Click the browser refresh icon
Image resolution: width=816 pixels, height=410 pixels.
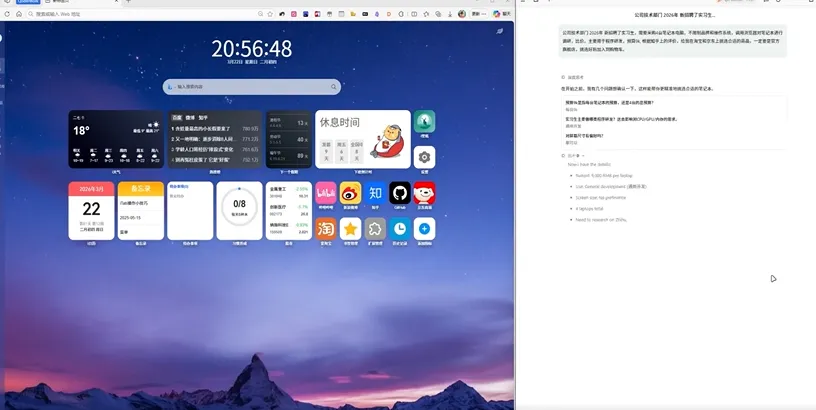(7, 14)
